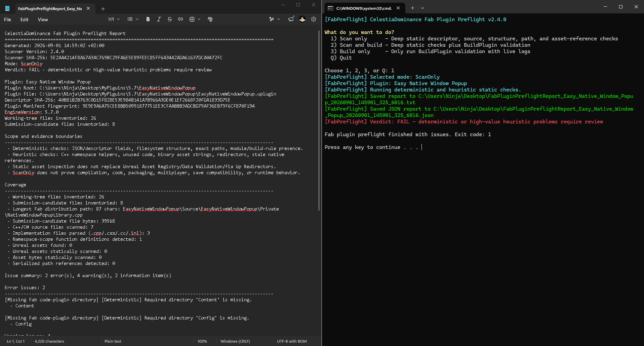Expand the list style dropdown arrow

137,19
